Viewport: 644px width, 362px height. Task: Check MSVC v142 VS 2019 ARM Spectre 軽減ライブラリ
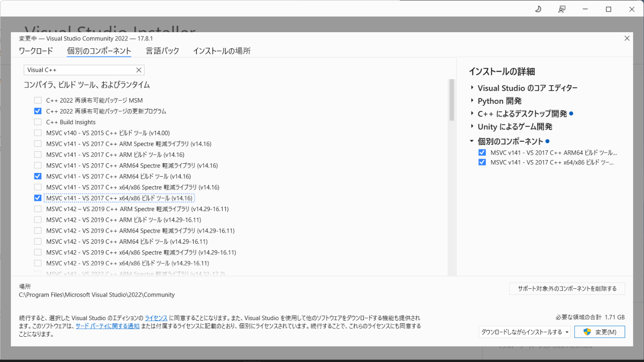[x=38, y=209]
